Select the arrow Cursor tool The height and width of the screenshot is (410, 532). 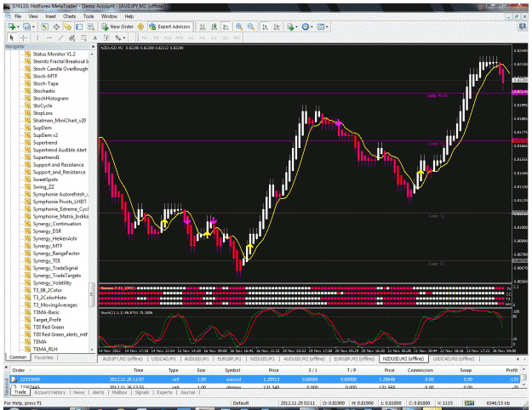[12, 37]
